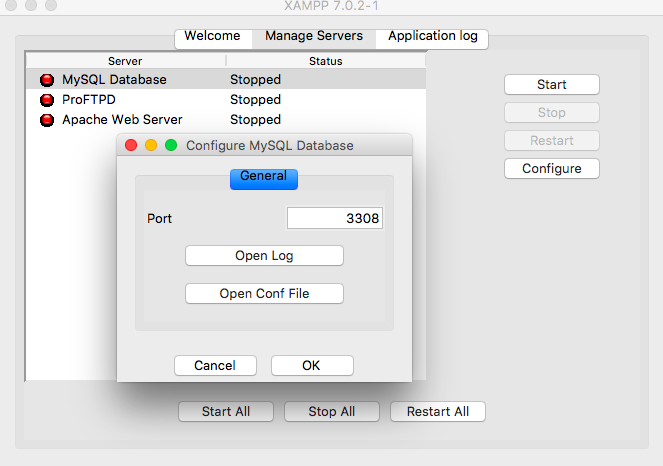Viewport: 663px width, 466px height.
Task: Open the MySQL log with Open Log
Action: (264, 255)
